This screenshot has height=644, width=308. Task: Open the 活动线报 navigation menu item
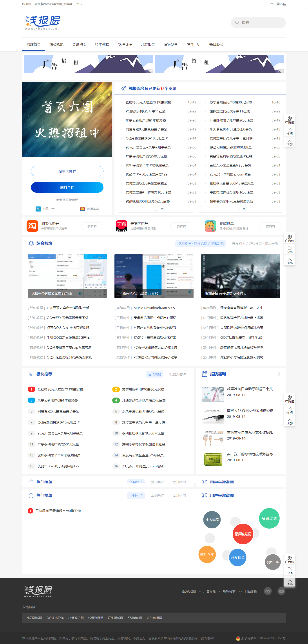tap(56, 44)
